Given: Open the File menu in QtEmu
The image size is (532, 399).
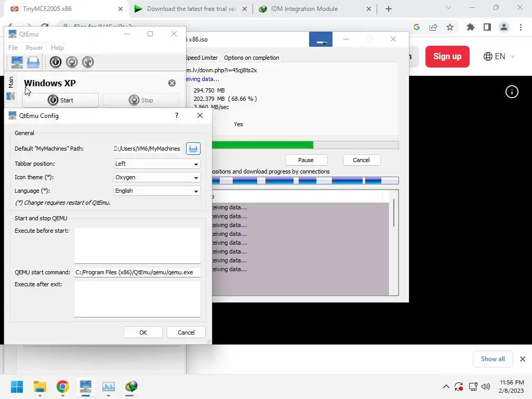Looking at the screenshot, I should coord(13,47).
